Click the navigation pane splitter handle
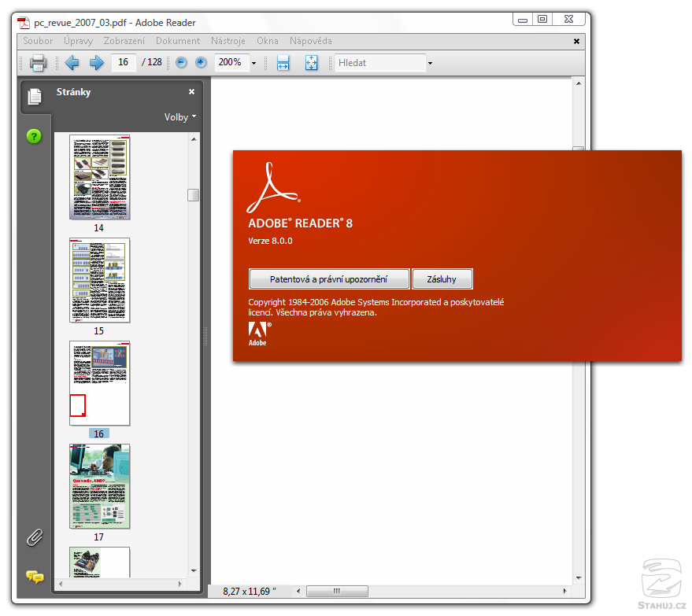692x616 pixels. coord(205,337)
